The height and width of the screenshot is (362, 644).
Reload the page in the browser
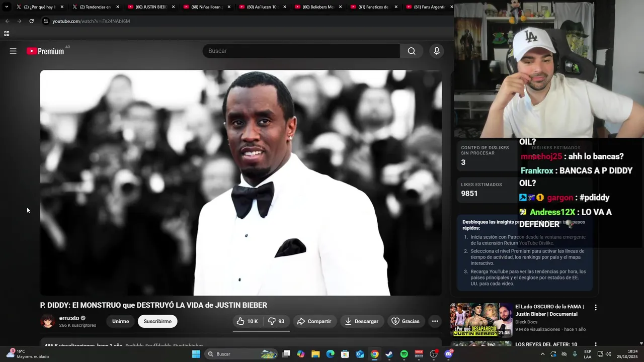(x=31, y=21)
